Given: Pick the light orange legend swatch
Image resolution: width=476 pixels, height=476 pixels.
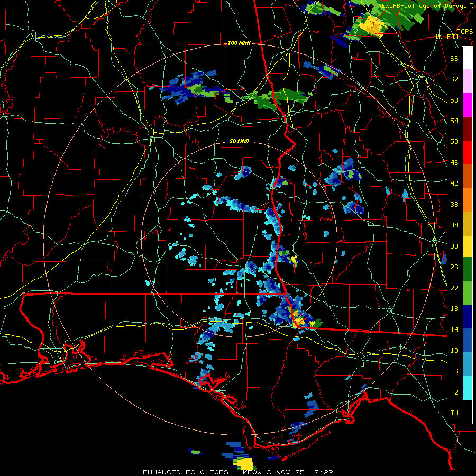Looking at the screenshot, I should pyautogui.click(x=467, y=200).
